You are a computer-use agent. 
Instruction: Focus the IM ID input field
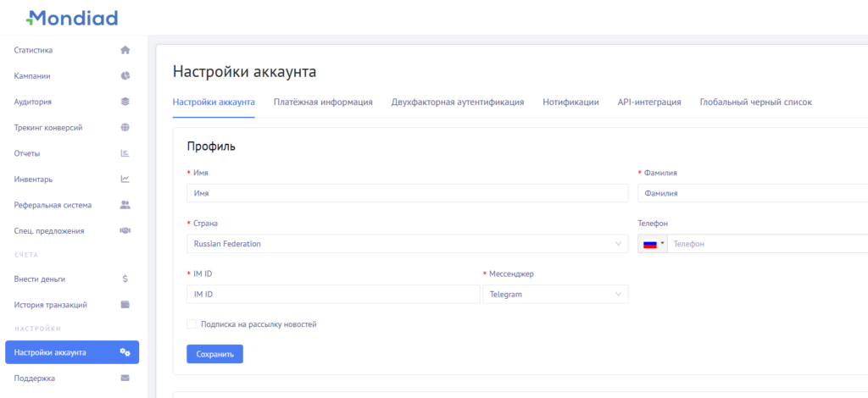(x=334, y=295)
